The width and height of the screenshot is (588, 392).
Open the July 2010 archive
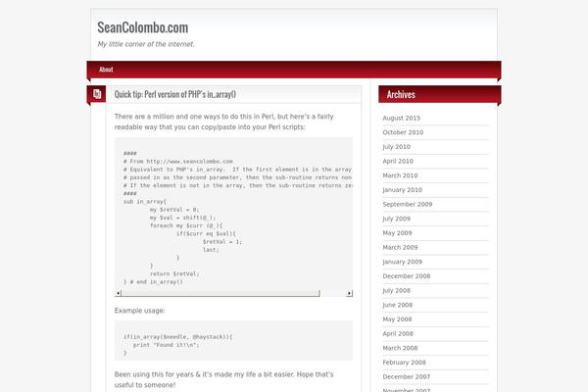[x=396, y=147]
